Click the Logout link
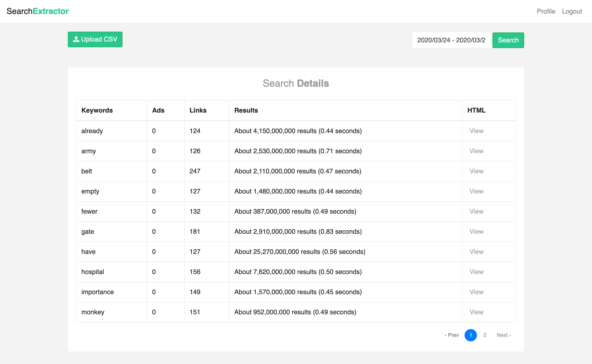Screen dimensions: 592x364 pos(572,11)
